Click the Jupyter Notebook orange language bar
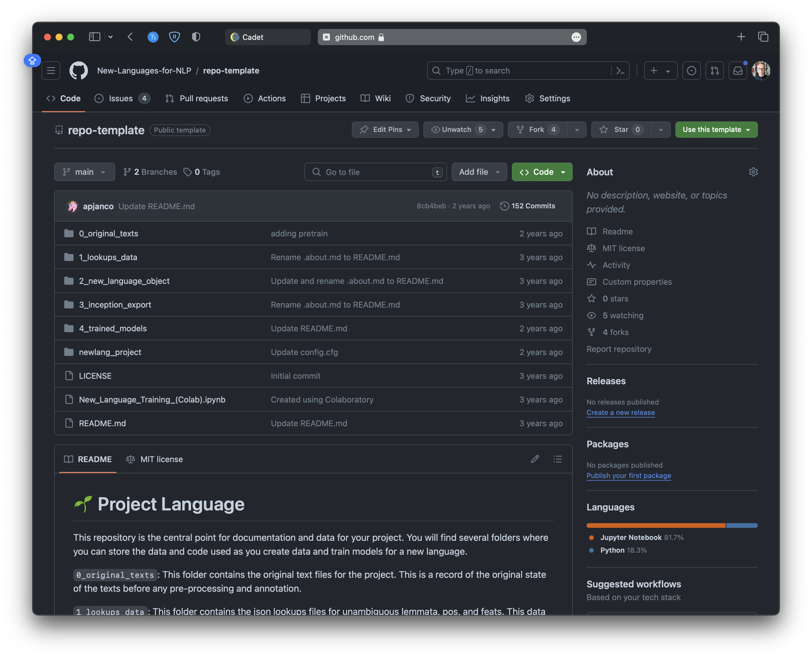The image size is (812, 658). tap(655, 525)
